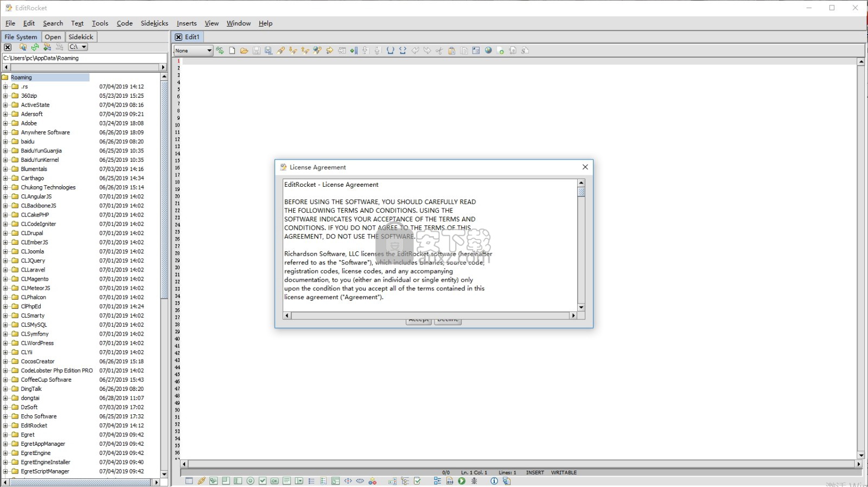Open the File menu

point(10,23)
